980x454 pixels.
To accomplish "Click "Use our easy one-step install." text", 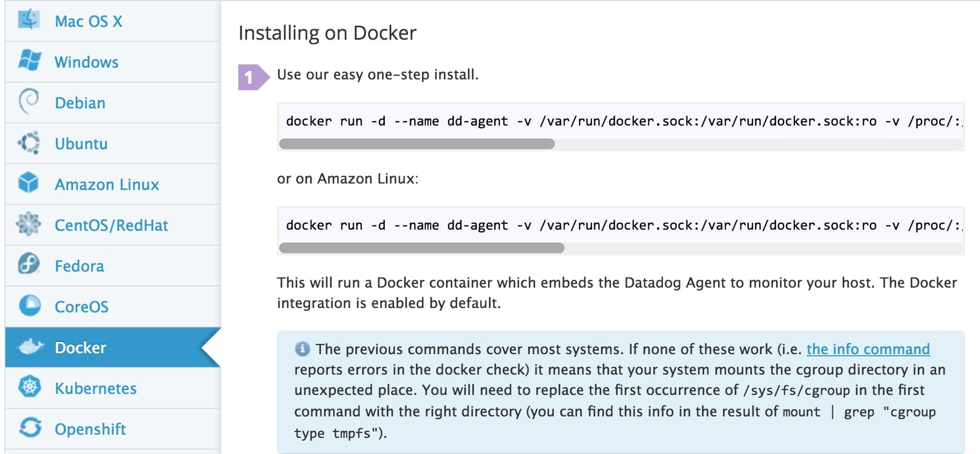I will (x=377, y=75).
